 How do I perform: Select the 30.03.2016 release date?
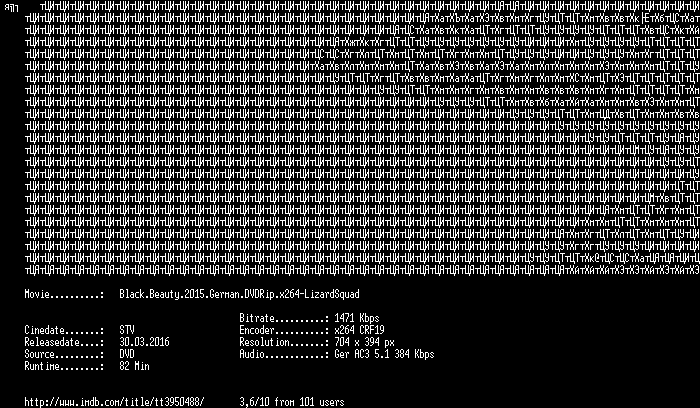pos(144,342)
